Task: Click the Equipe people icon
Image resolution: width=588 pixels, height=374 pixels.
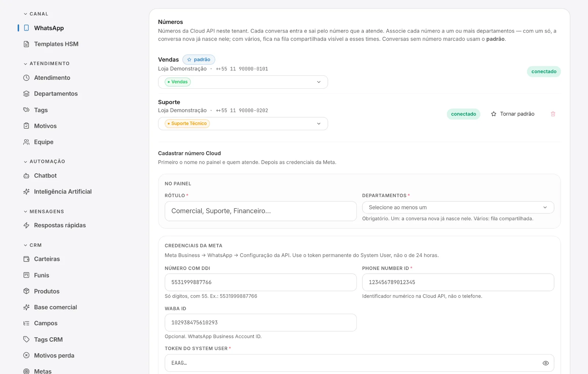Action: point(26,142)
